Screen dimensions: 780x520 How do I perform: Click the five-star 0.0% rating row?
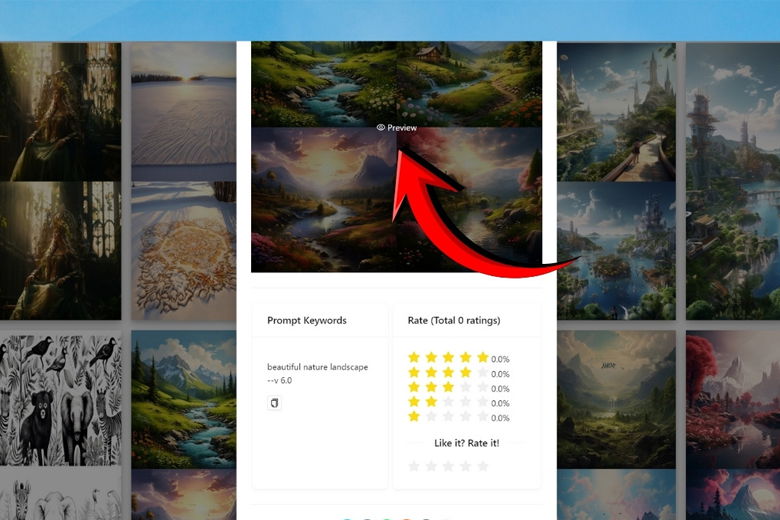459,358
